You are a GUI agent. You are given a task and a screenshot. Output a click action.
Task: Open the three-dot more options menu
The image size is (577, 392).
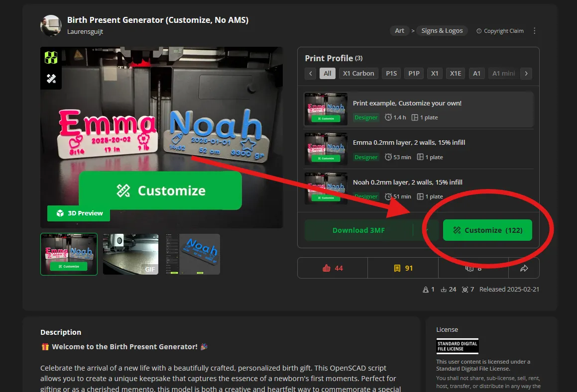click(x=535, y=31)
